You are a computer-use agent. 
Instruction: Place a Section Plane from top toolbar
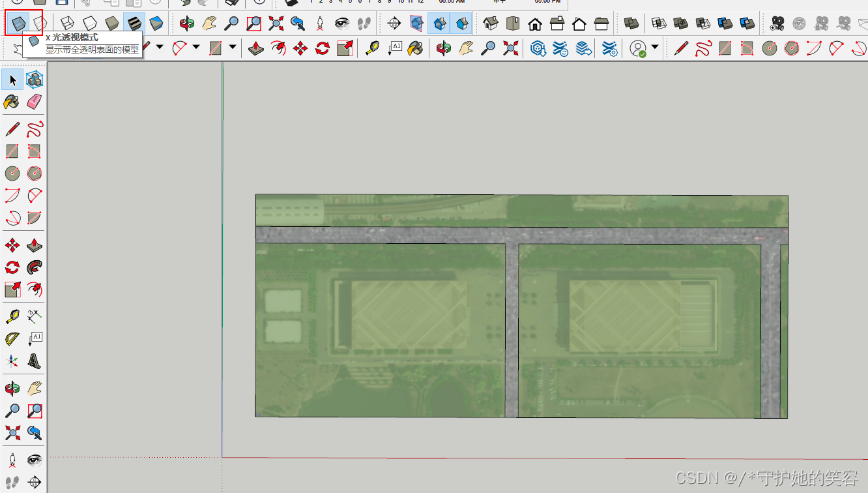tap(394, 24)
